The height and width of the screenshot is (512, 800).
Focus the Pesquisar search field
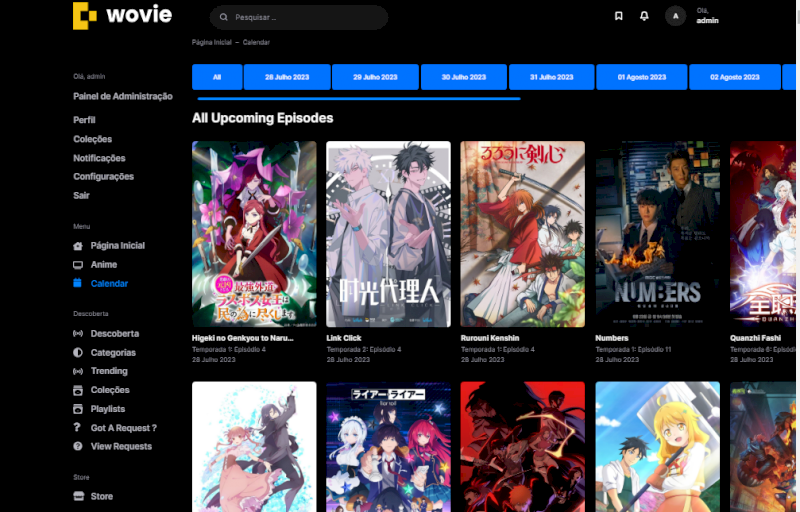pyautogui.click(x=299, y=17)
